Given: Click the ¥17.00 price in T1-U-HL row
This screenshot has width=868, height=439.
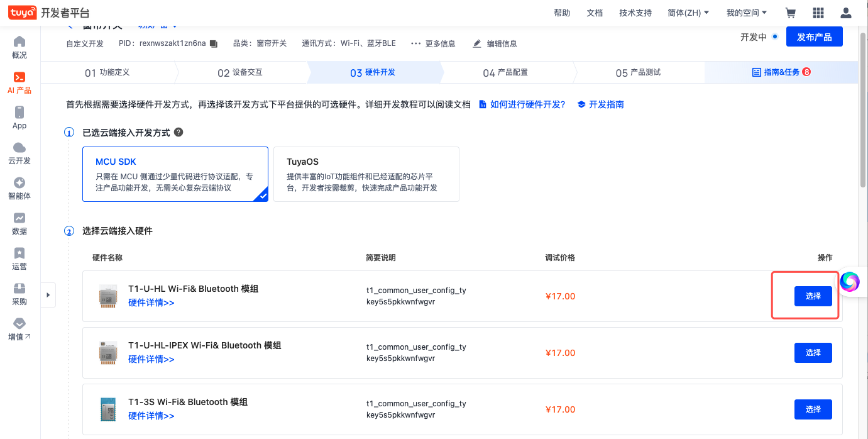Looking at the screenshot, I should (560, 296).
